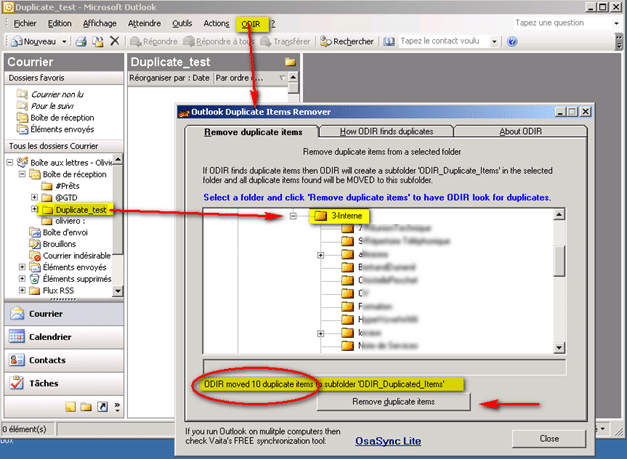This screenshot has height=459, width=627.
Task: Expand the Flux RSS folder
Action: tap(22, 290)
